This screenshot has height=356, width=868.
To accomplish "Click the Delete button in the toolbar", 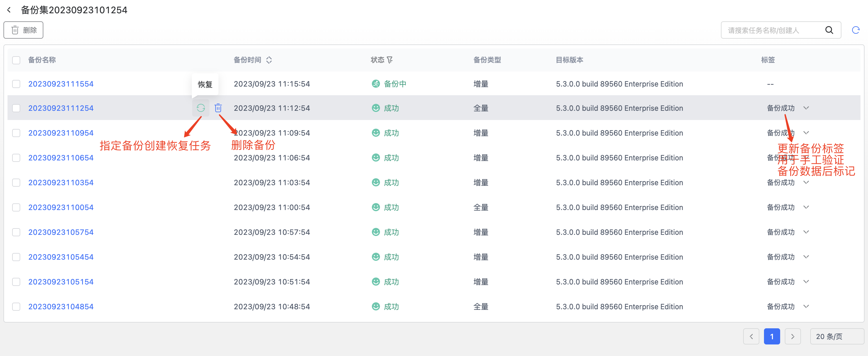I will pyautogui.click(x=24, y=30).
